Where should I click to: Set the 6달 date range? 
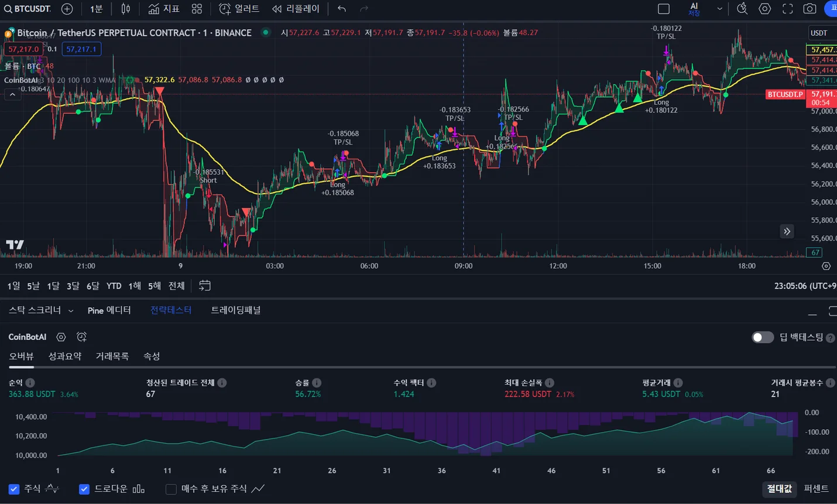point(93,286)
